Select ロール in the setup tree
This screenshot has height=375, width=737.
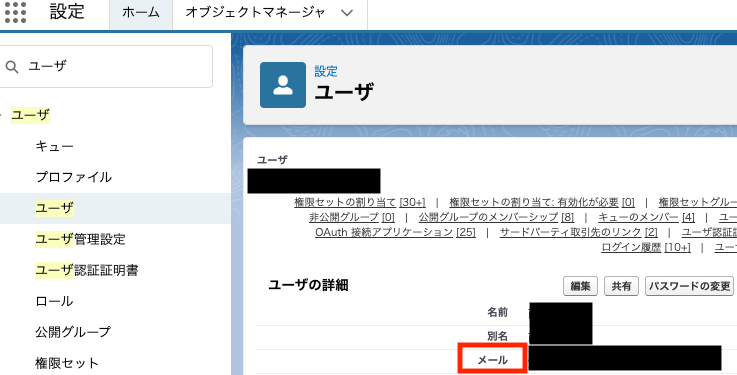pos(55,301)
